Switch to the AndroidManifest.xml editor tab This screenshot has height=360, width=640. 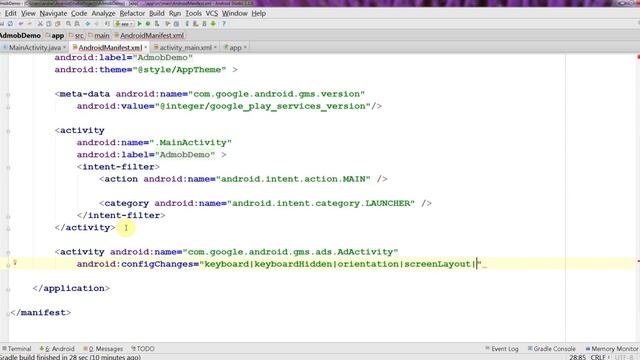point(110,48)
